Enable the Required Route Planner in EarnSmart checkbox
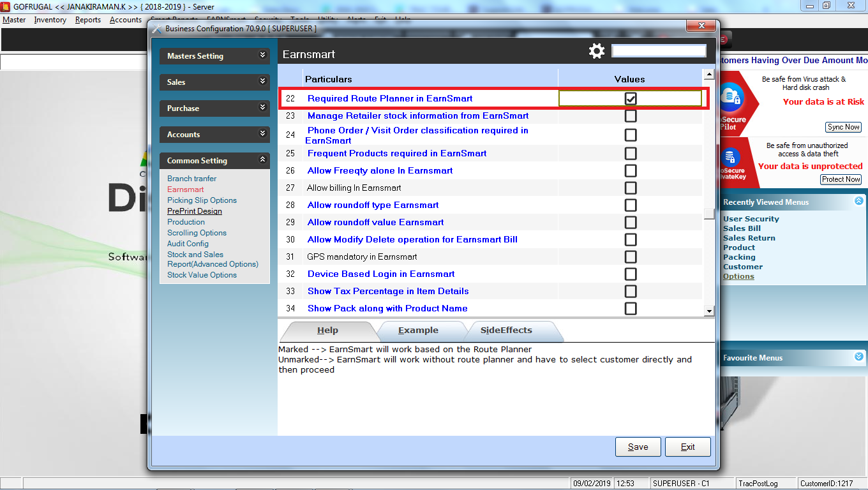 [x=631, y=99]
